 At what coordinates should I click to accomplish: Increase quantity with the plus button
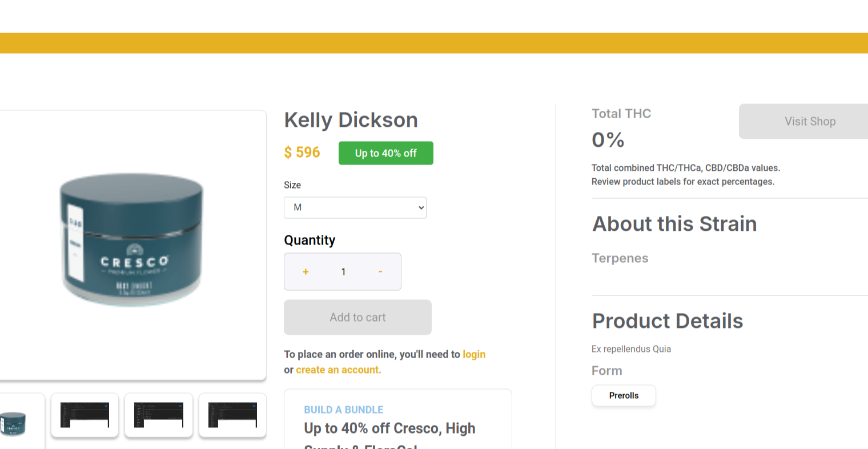coord(306,272)
